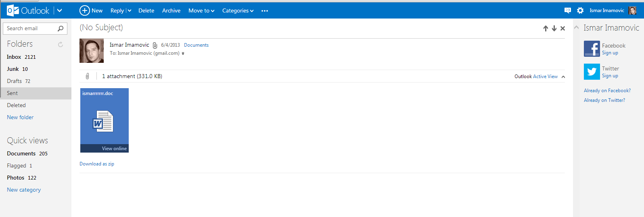Go to next message with down arrow
The width and height of the screenshot is (644, 217).
[x=554, y=28]
